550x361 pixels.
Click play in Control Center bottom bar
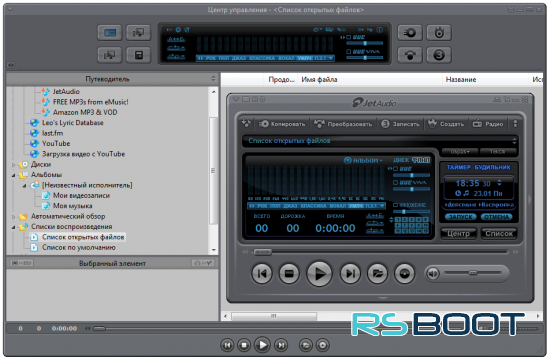pos(262,345)
